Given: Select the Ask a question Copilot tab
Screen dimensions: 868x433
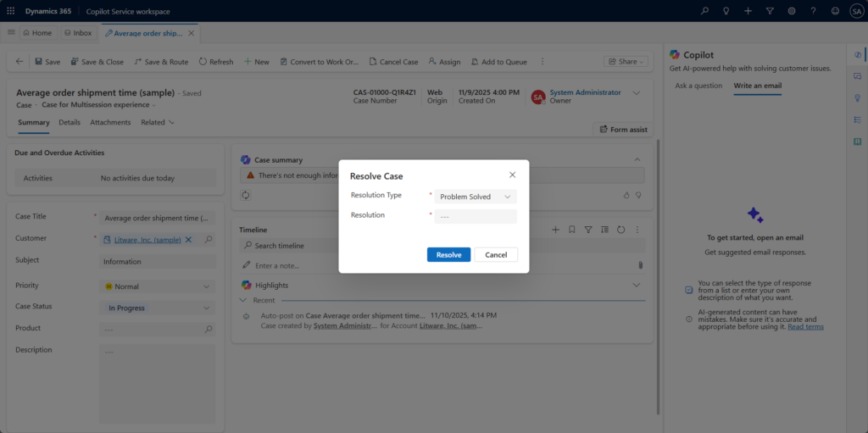Looking at the screenshot, I should pyautogui.click(x=698, y=86).
